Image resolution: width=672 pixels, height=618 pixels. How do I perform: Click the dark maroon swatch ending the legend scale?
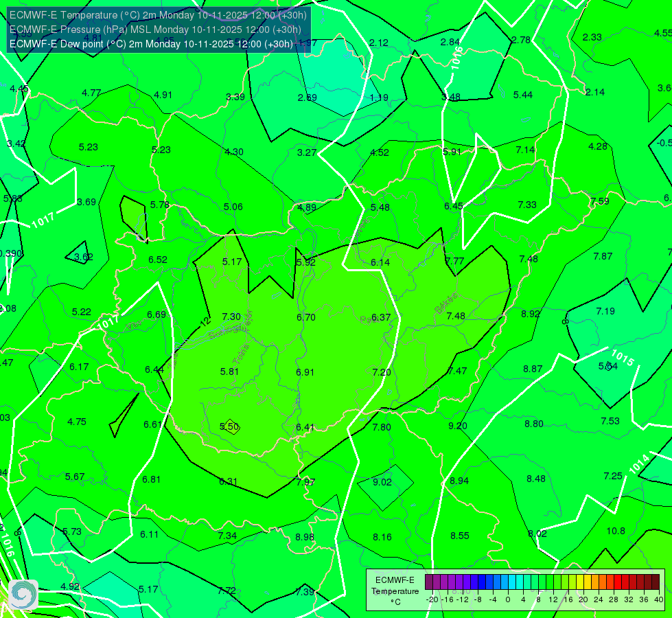pos(656,582)
